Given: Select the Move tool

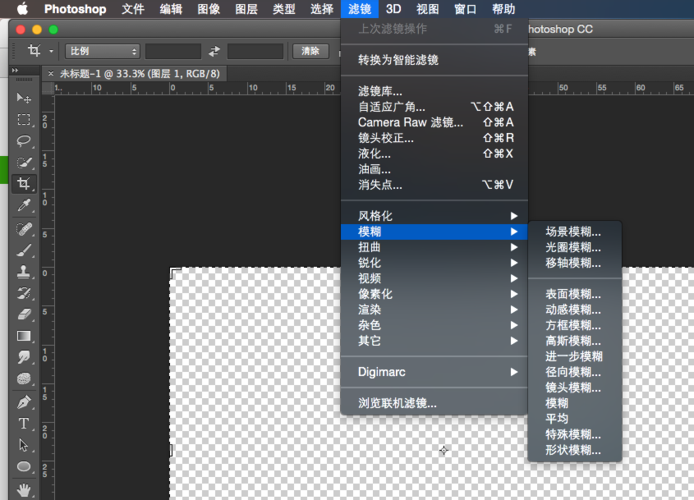Looking at the screenshot, I should tap(23, 98).
